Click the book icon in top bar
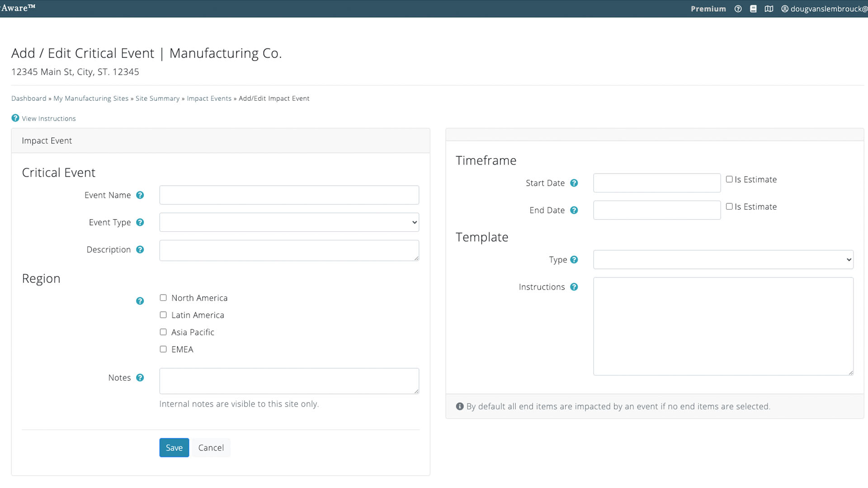Viewport: 868px width, 488px height. [753, 9]
